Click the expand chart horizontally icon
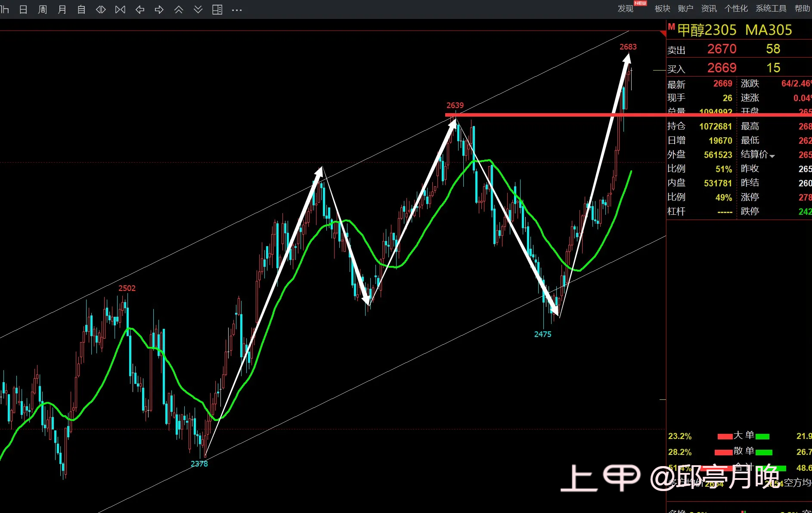This screenshot has width=812, height=513. tap(101, 9)
